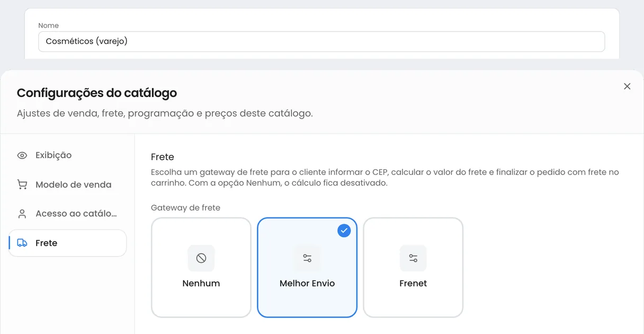
Task: Open the Modelo de venda tab
Action: pos(68,184)
